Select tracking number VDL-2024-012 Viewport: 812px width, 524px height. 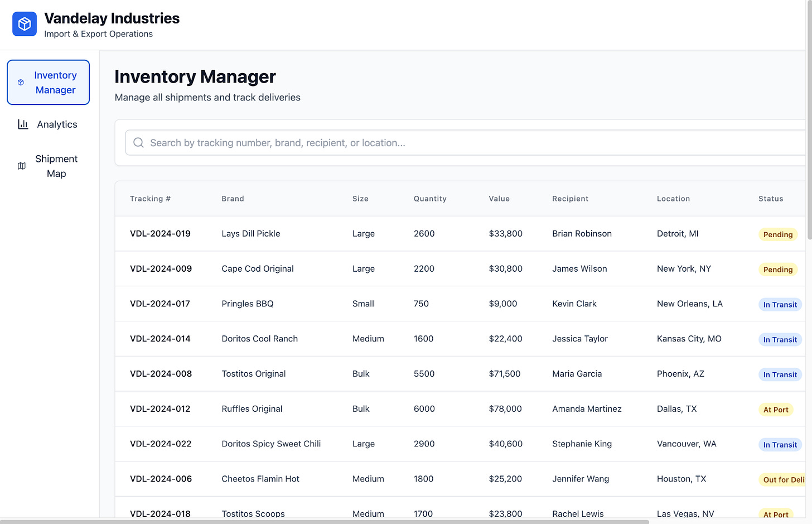[x=160, y=409]
